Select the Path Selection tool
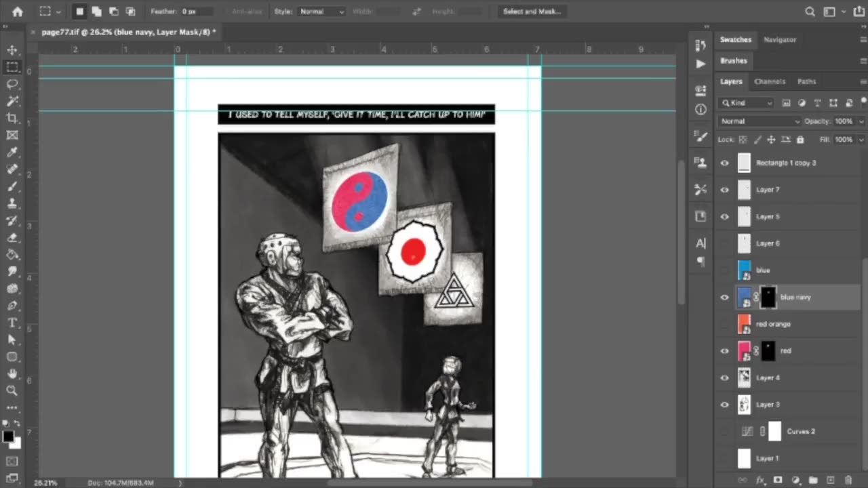Viewport: 868px width, 488px height. pos(12,340)
